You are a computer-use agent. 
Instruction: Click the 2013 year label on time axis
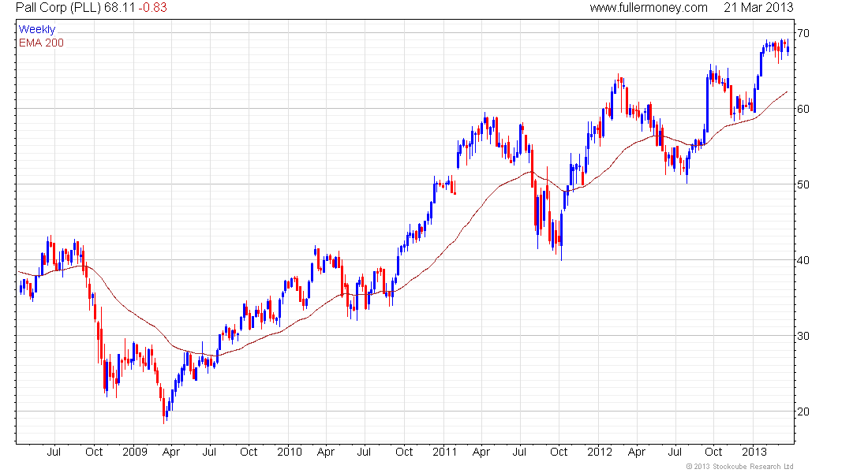pos(754,452)
